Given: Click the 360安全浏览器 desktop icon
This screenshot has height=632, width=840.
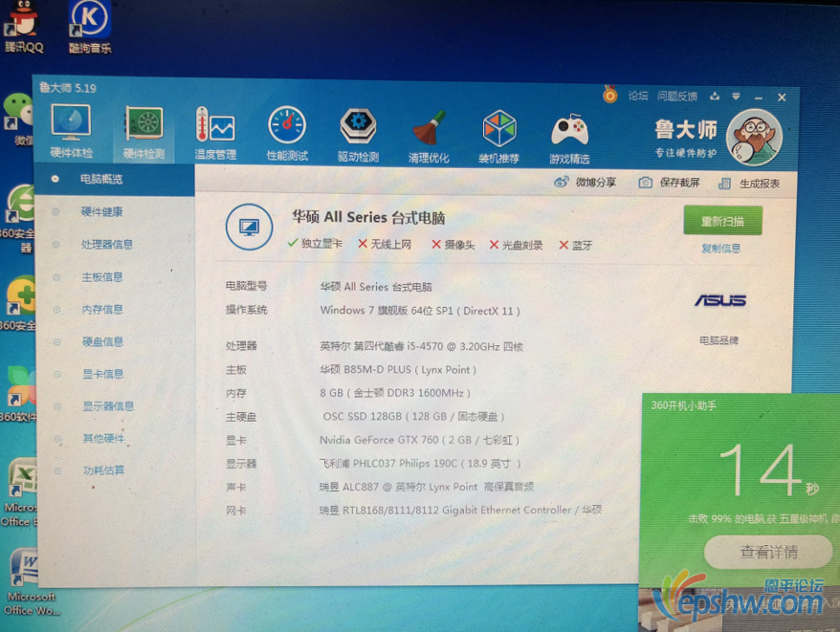Looking at the screenshot, I should pyautogui.click(x=19, y=219).
